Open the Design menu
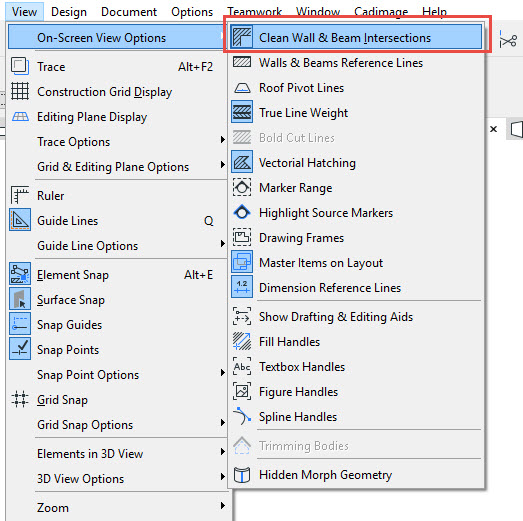This screenshot has height=521, width=523. point(69,12)
